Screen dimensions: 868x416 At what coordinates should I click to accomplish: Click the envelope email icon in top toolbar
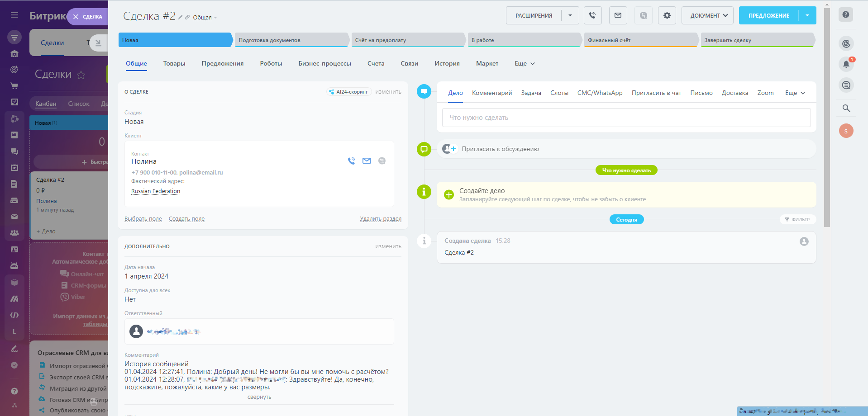click(x=618, y=15)
